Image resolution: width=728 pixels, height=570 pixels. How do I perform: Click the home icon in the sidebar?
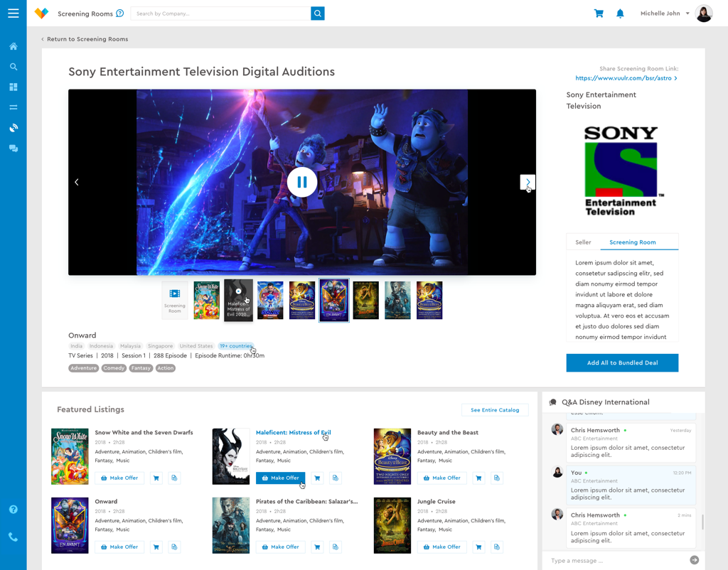[13, 46]
